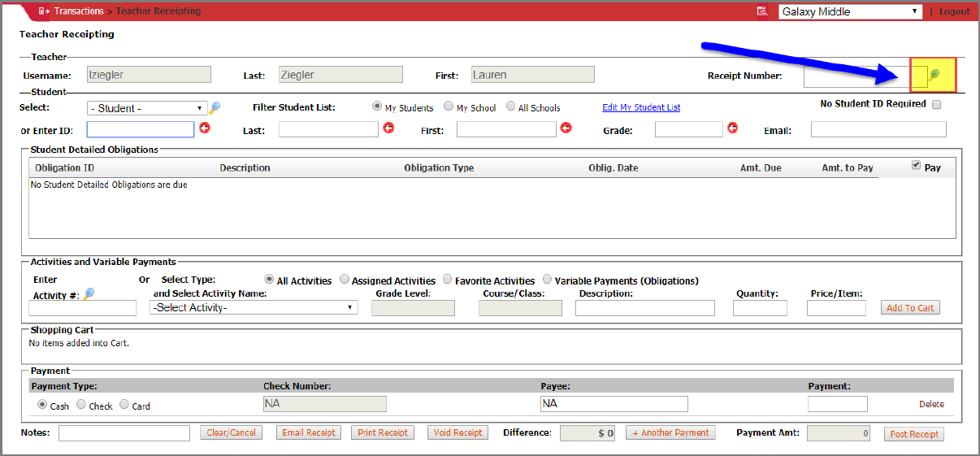Click the Payment amount input field
The height and width of the screenshot is (456, 980).
(x=837, y=404)
